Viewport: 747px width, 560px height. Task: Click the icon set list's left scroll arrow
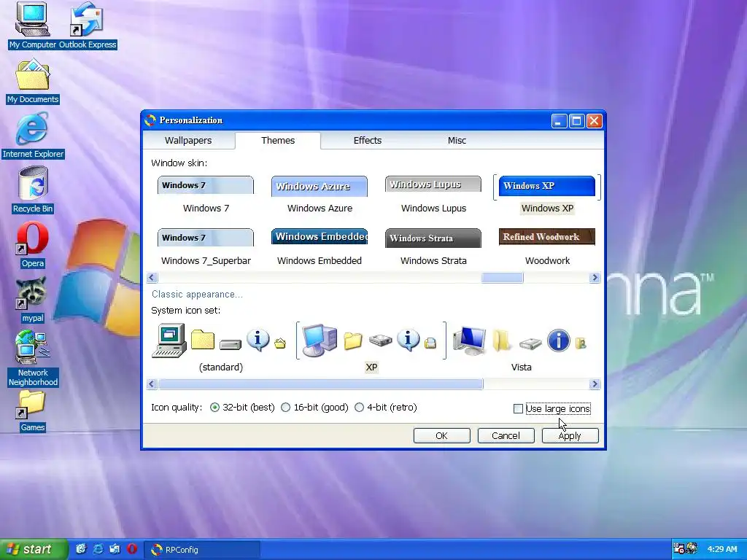pyautogui.click(x=152, y=384)
